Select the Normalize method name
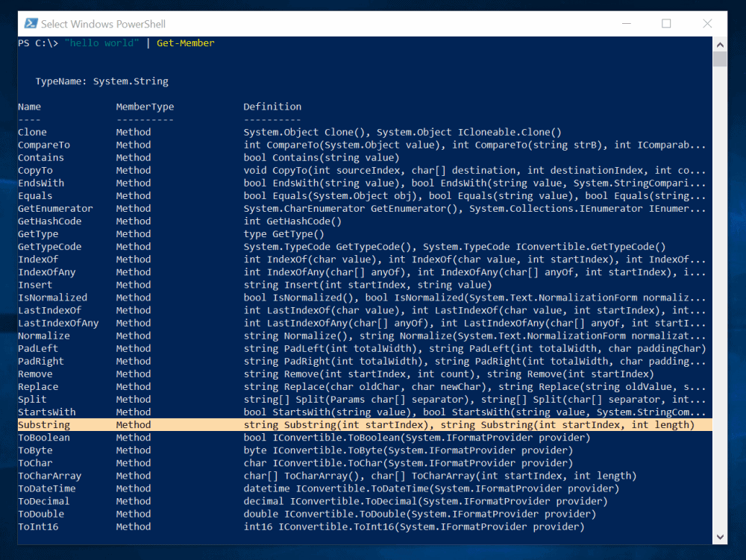Image resolution: width=746 pixels, height=560 pixels. point(43,336)
